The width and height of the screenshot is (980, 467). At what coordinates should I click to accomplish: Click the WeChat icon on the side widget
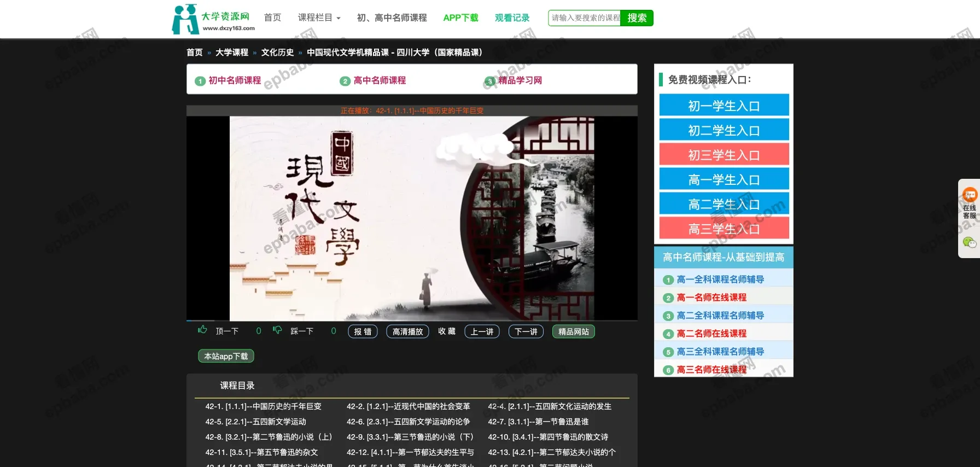(970, 242)
